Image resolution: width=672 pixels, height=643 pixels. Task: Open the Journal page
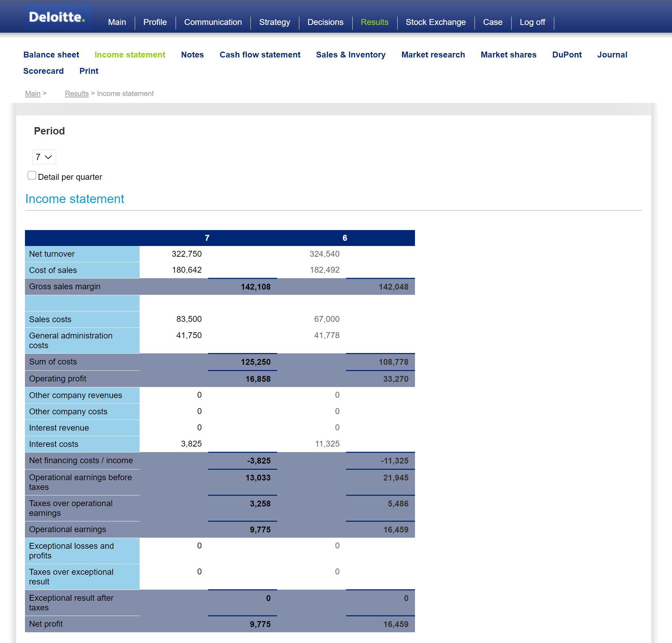point(612,55)
